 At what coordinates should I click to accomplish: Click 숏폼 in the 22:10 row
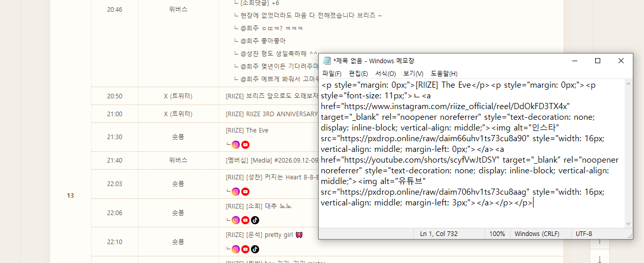coord(178,242)
